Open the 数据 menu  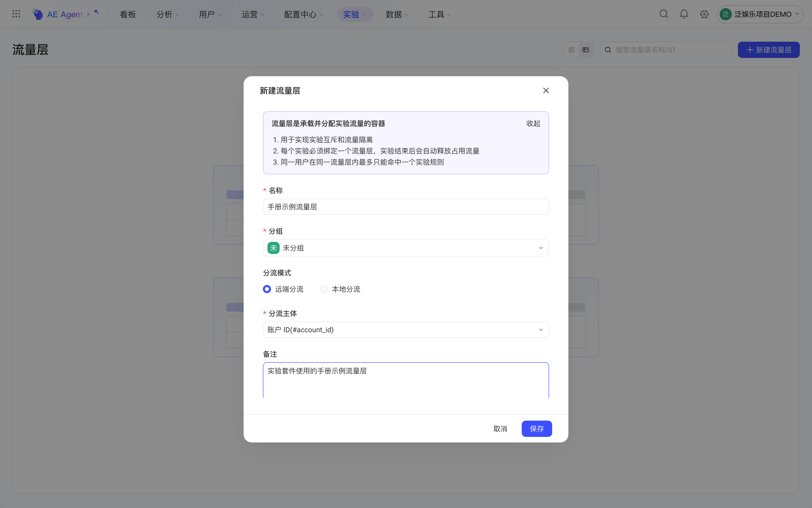click(x=397, y=14)
